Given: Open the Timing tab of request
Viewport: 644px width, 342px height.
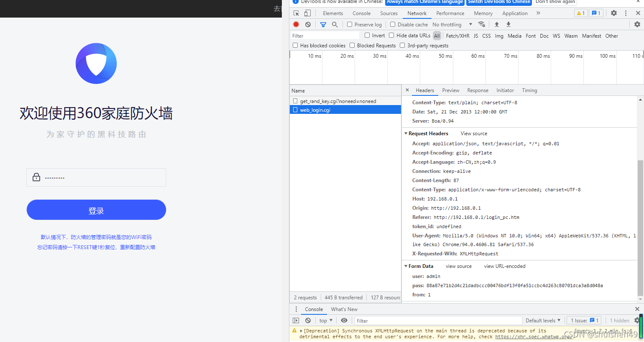Looking at the screenshot, I should click(x=529, y=90).
